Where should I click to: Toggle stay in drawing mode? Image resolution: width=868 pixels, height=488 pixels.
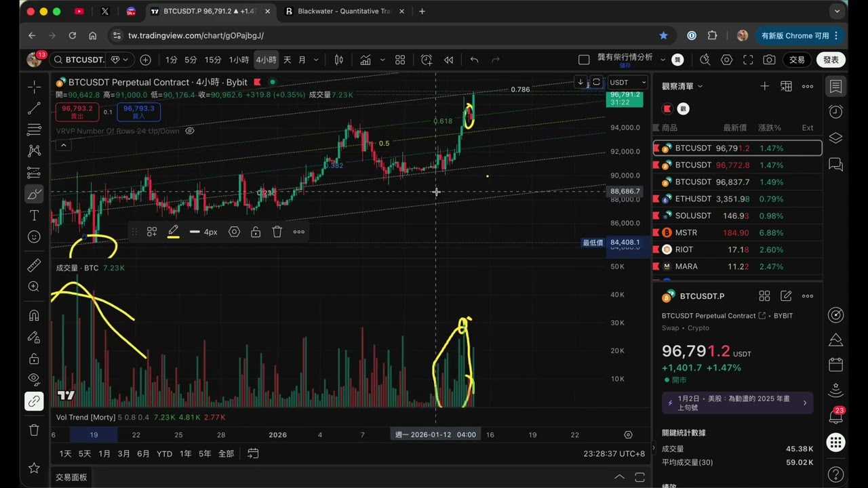point(34,337)
